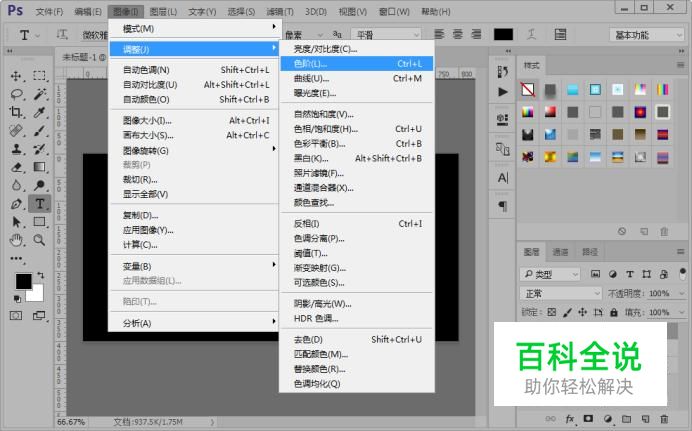The width and height of the screenshot is (692, 431).
Task: Select the Pen tool
Action: point(16,203)
